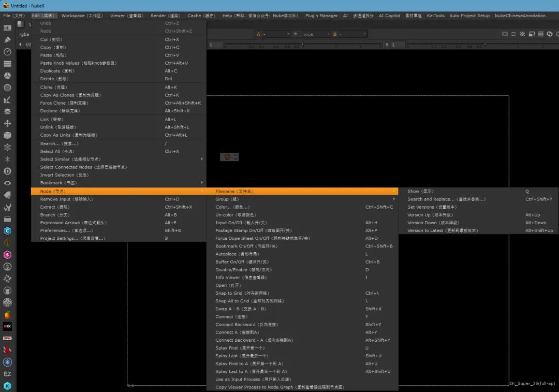Open the EZ plugin icon

pos(7,374)
